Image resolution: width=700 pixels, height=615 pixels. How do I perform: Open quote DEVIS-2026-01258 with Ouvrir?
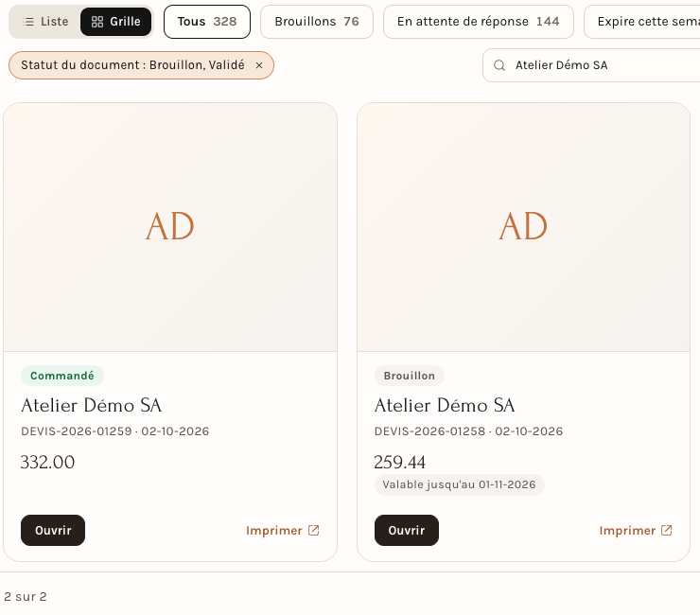click(406, 530)
